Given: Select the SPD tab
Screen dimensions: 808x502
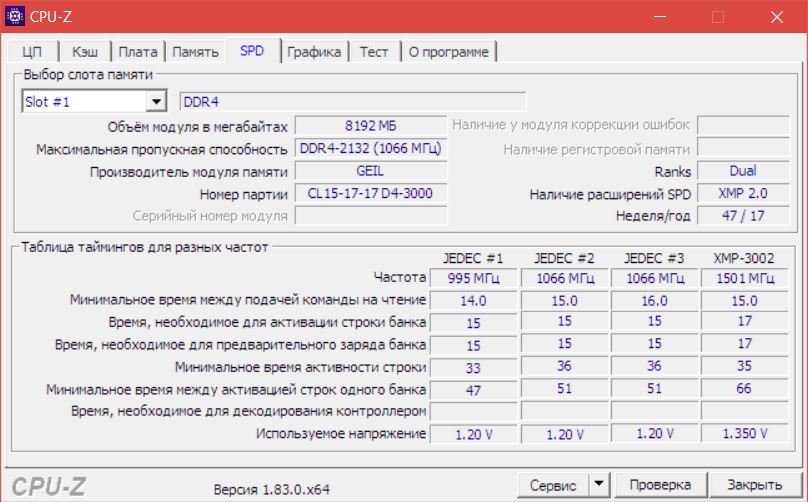Looking at the screenshot, I should 252,51.
